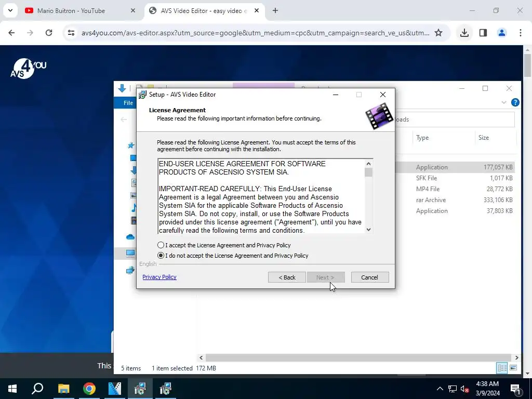Go back with the '< Back' button
532x399 pixels.
point(287,277)
